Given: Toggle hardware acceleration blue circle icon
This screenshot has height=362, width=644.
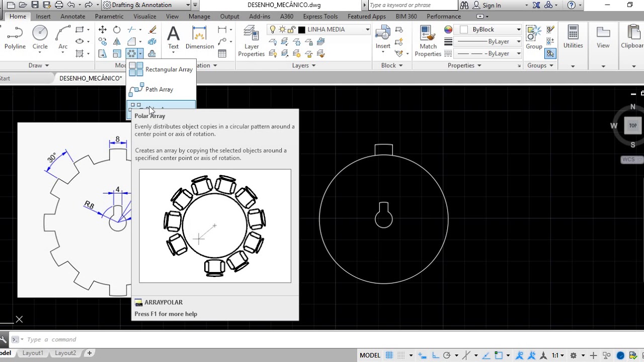Looking at the screenshot, I should click(x=620, y=355).
